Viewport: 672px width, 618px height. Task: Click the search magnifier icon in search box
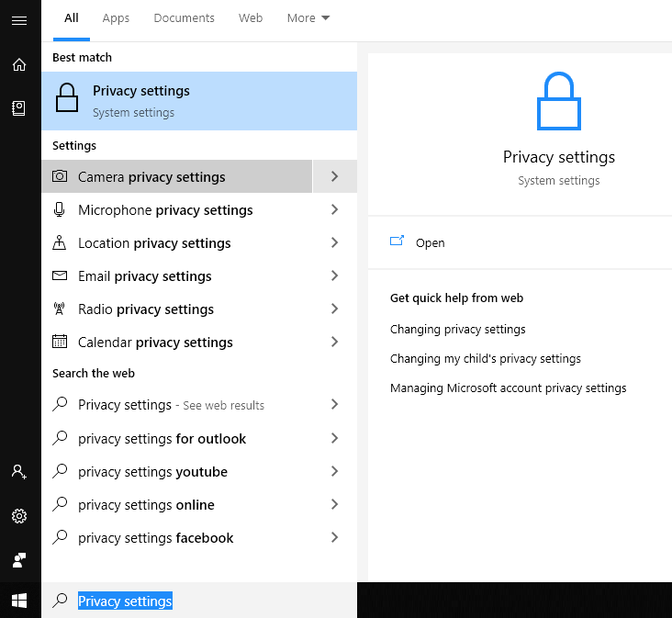[60, 600]
